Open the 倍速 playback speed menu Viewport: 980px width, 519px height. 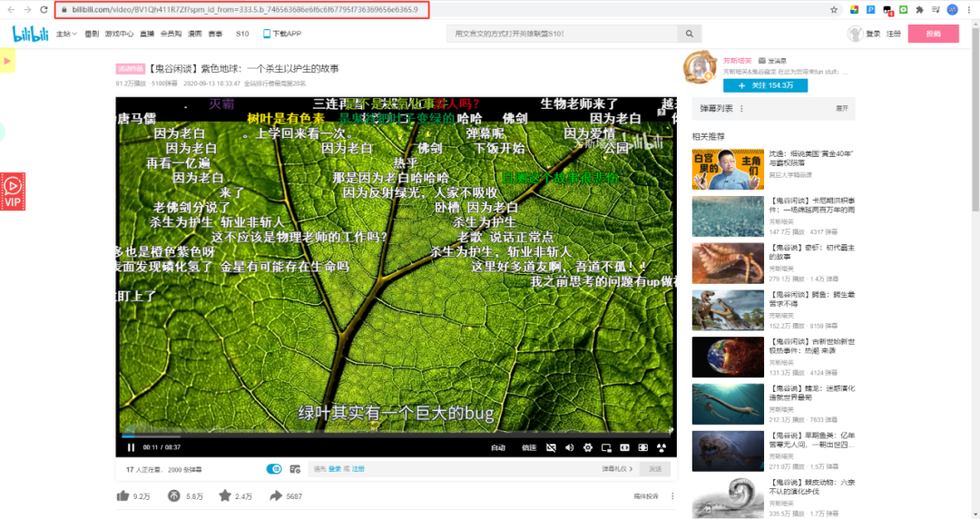(529, 447)
